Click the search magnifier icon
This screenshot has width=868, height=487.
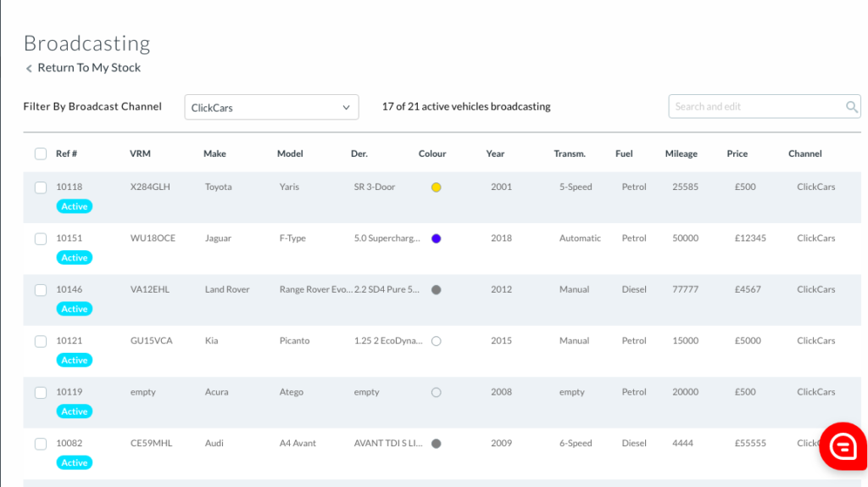click(x=851, y=107)
